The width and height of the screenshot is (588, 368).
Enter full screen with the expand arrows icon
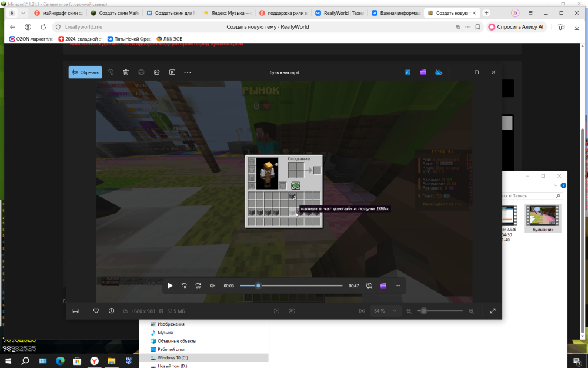coord(493,311)
